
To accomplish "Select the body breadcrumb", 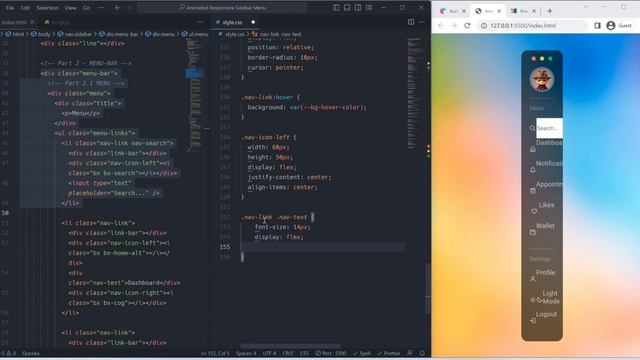I will point(41,34).
